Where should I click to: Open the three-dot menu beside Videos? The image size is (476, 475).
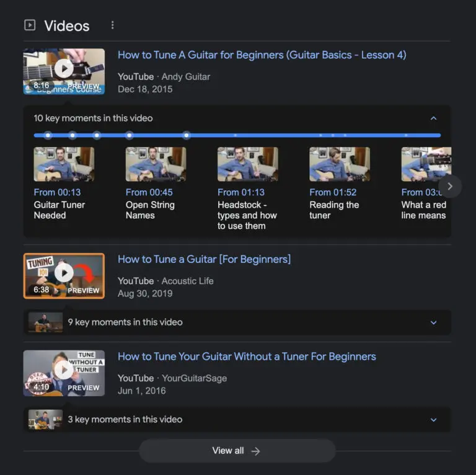(x=112, y=25)
